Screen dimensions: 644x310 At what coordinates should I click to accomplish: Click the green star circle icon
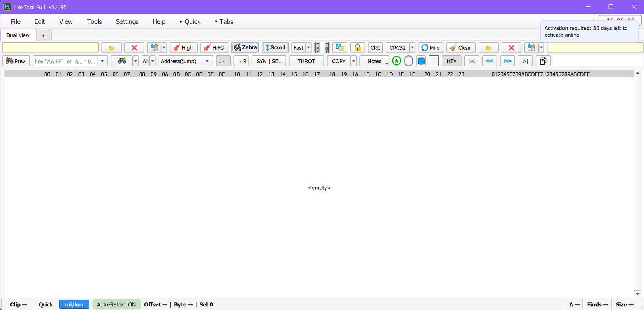tap(396, 61)
